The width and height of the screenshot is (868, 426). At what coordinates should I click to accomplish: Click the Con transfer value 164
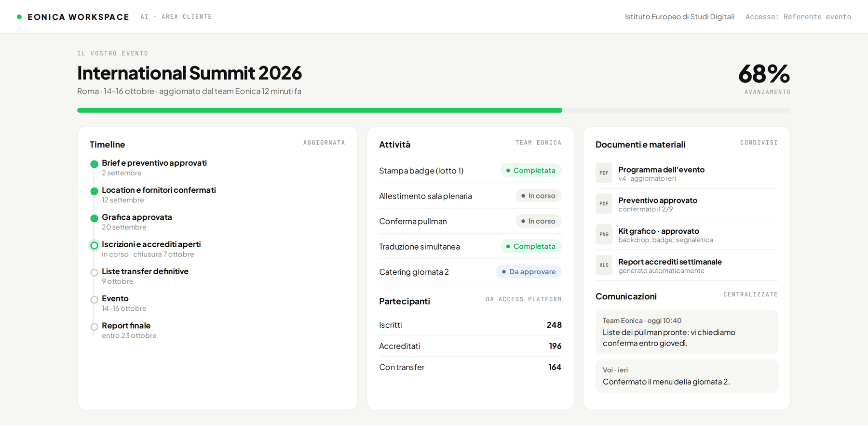pos(555,367)
